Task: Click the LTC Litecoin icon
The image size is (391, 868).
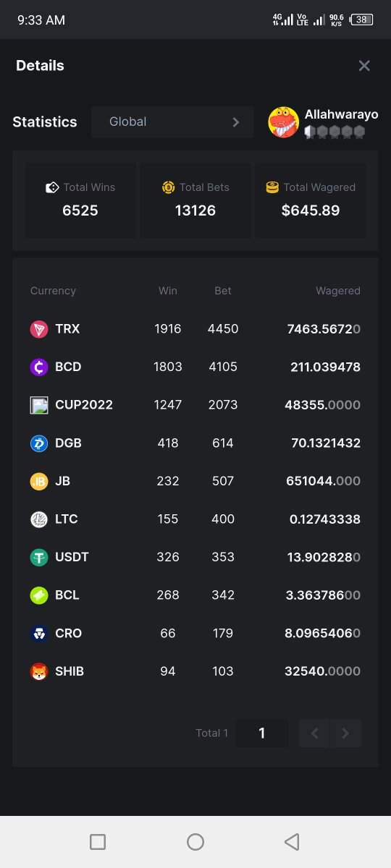Action: [39, 519]
